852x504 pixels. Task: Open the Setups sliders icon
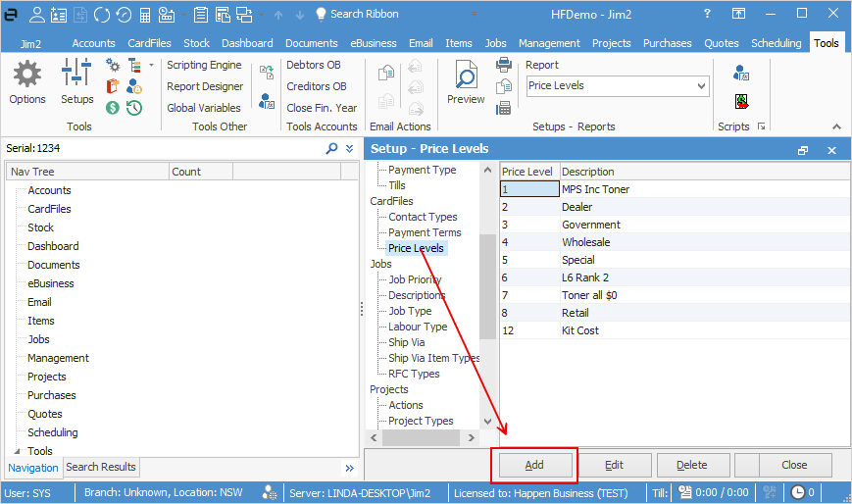tap(76, 73)
